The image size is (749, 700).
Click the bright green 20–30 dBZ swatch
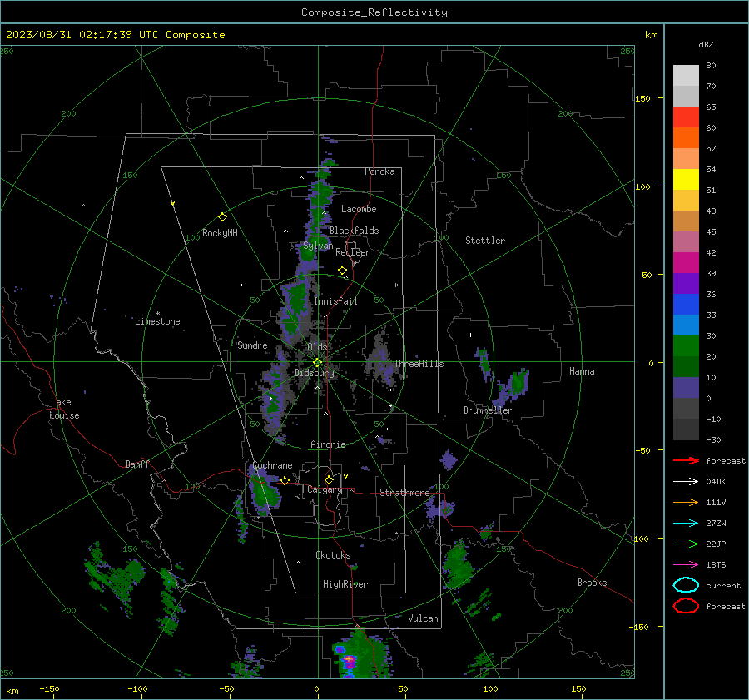pos(686,346)
